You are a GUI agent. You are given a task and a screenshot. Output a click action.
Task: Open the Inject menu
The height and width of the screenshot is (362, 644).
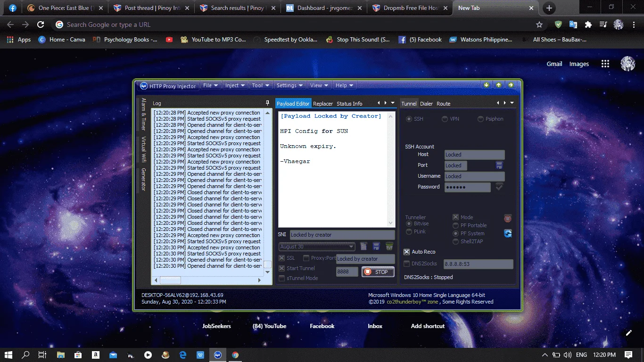click(235, 85)
